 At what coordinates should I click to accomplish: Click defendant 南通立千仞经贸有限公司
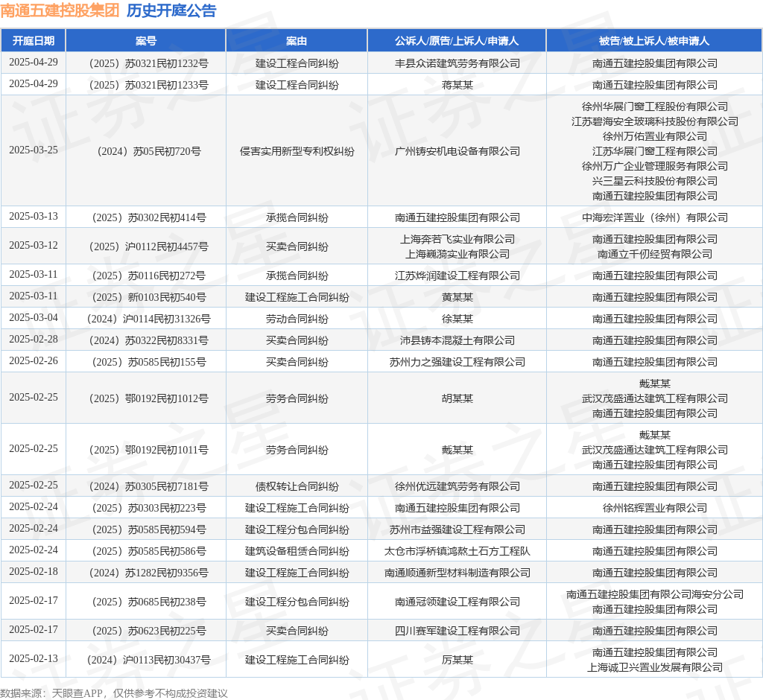tap(655, 254)
